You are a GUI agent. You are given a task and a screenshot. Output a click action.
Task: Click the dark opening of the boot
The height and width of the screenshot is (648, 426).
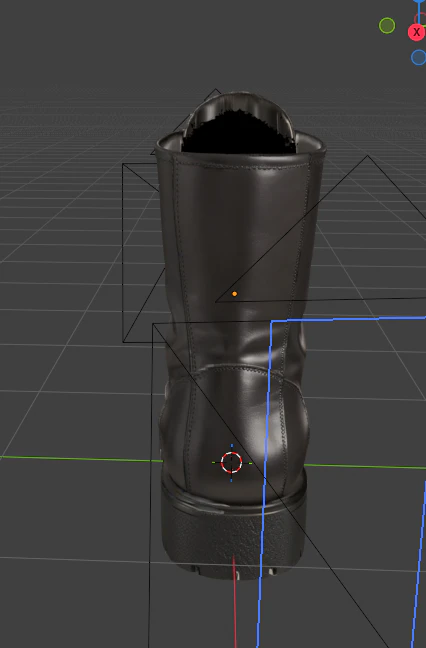[x=238, y=132]
